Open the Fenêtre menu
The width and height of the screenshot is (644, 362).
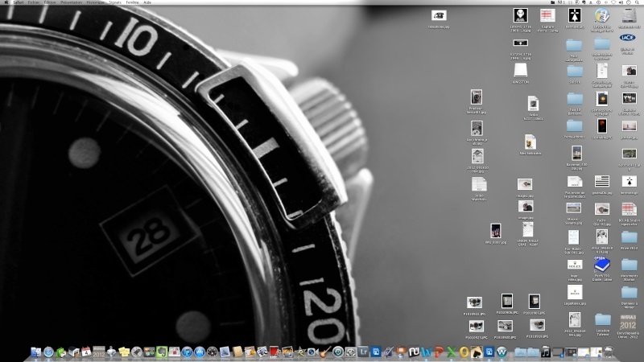[132, 2]
